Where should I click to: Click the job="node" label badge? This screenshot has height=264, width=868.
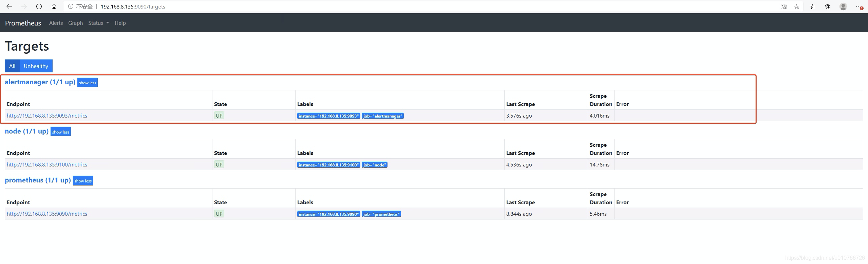(375, 165)
